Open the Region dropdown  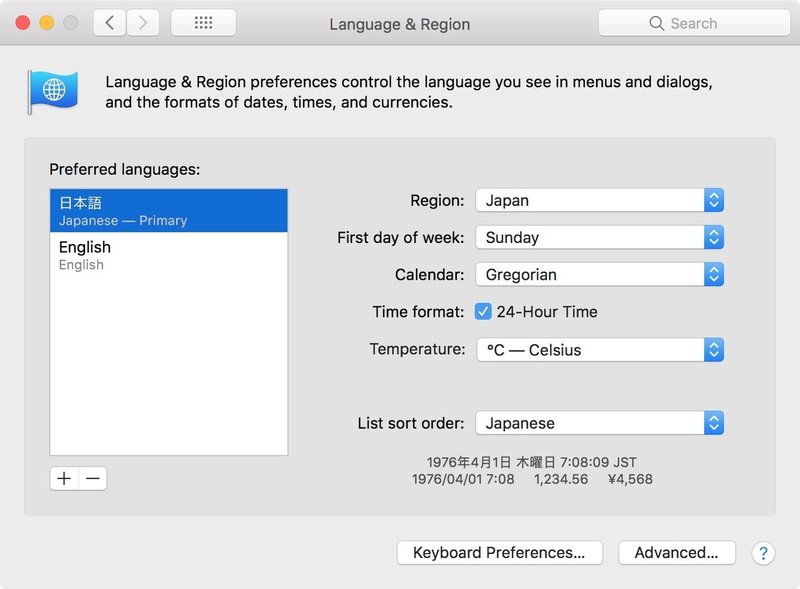[599, 200]
